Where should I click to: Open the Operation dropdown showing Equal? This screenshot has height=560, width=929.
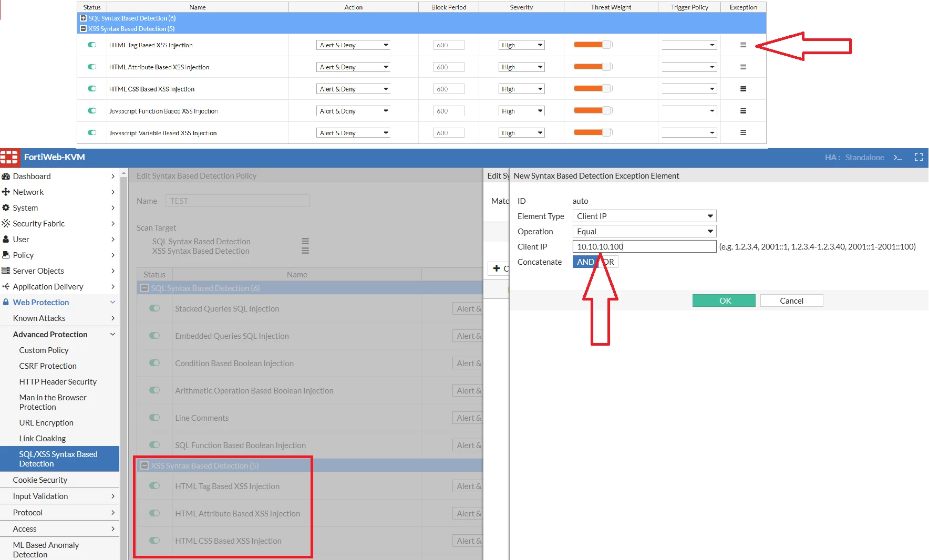point(644,232)
